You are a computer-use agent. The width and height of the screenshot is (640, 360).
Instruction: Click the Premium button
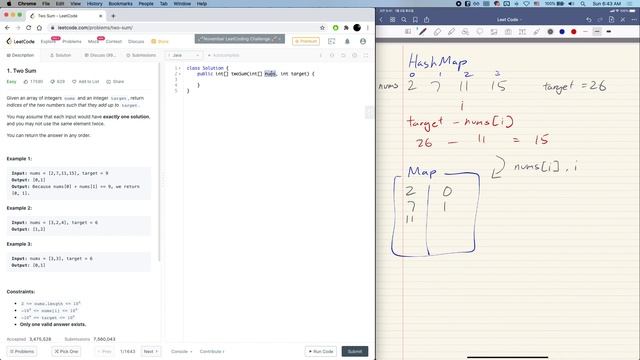point(306,41)
